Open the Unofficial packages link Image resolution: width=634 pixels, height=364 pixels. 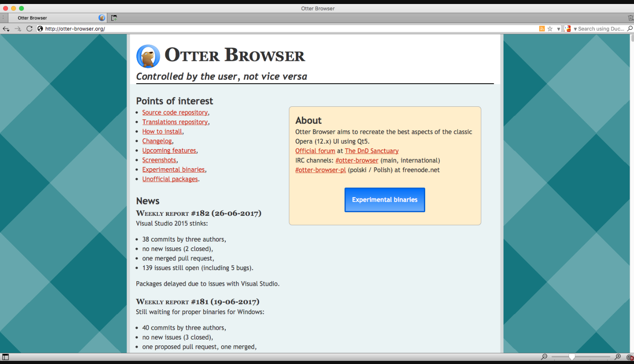tap(170, 179)
